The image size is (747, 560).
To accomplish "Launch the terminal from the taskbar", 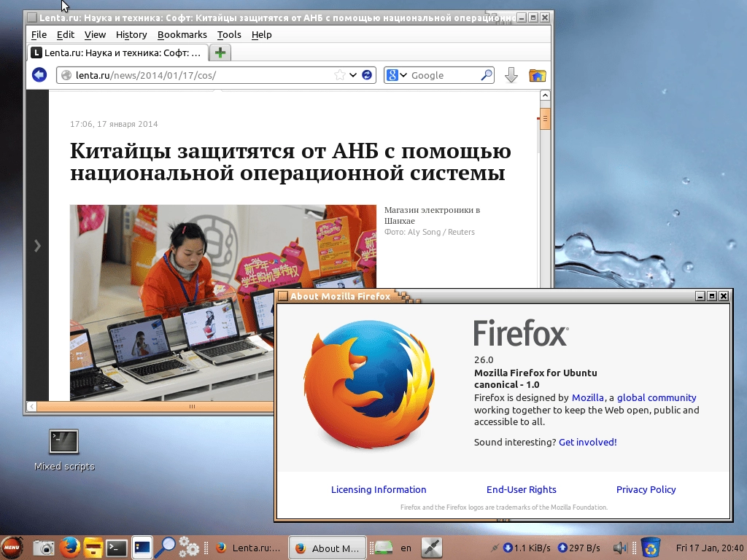I will pos(117,548).
